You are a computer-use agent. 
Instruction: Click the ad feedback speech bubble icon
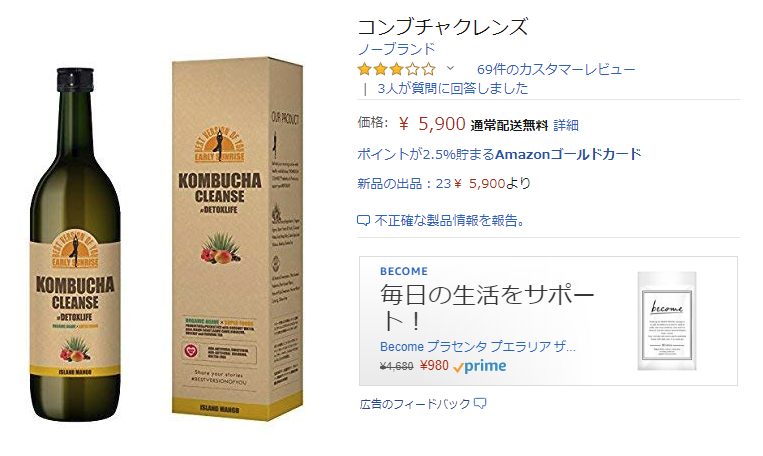480,403
